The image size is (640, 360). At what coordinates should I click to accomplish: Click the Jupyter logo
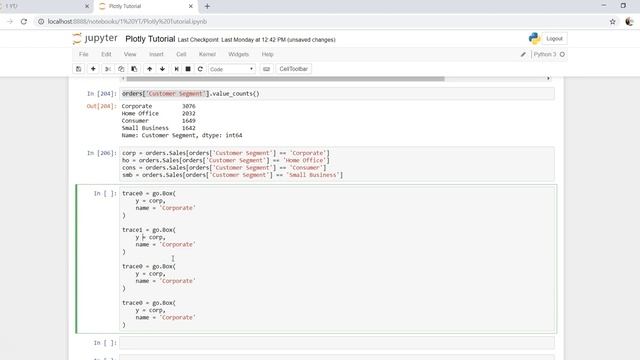(95, 39)
